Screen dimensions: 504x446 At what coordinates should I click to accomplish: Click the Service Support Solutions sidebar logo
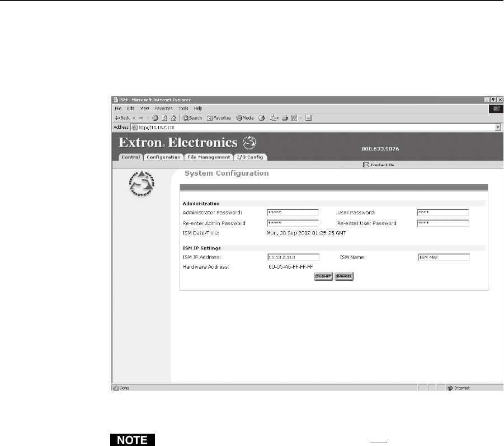click(x=142, y=184)
